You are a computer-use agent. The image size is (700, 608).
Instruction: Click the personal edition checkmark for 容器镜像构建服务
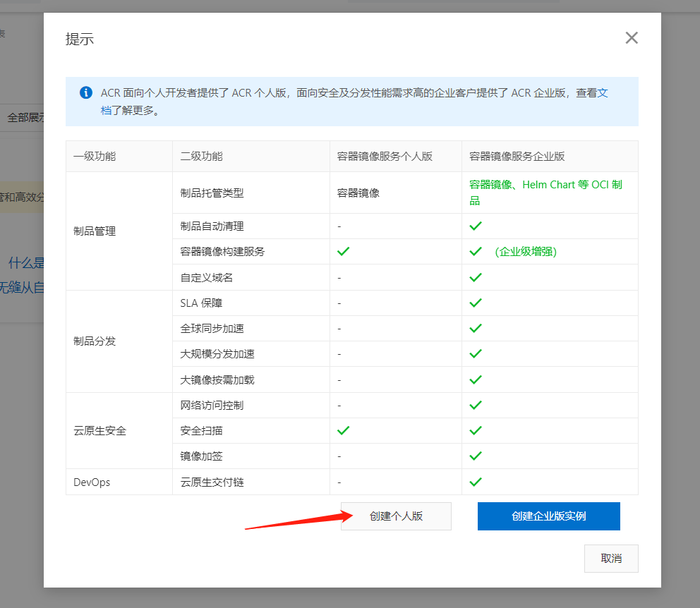click(344, 251)
